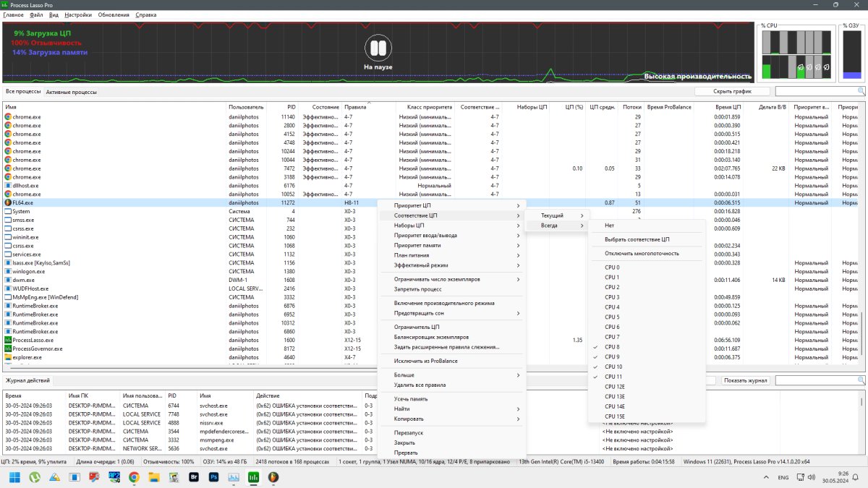Click the Показать журнал button
The image size is (868, 488).
746,380
